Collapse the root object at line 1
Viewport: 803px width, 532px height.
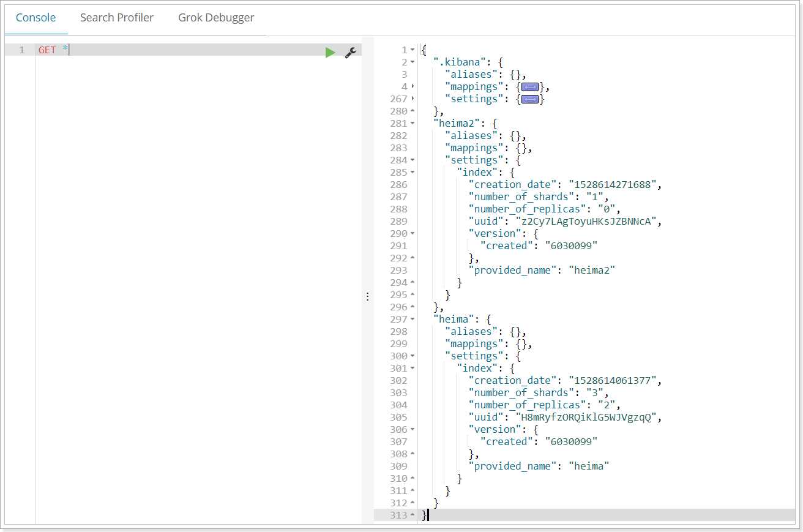[x=413, y=50]
